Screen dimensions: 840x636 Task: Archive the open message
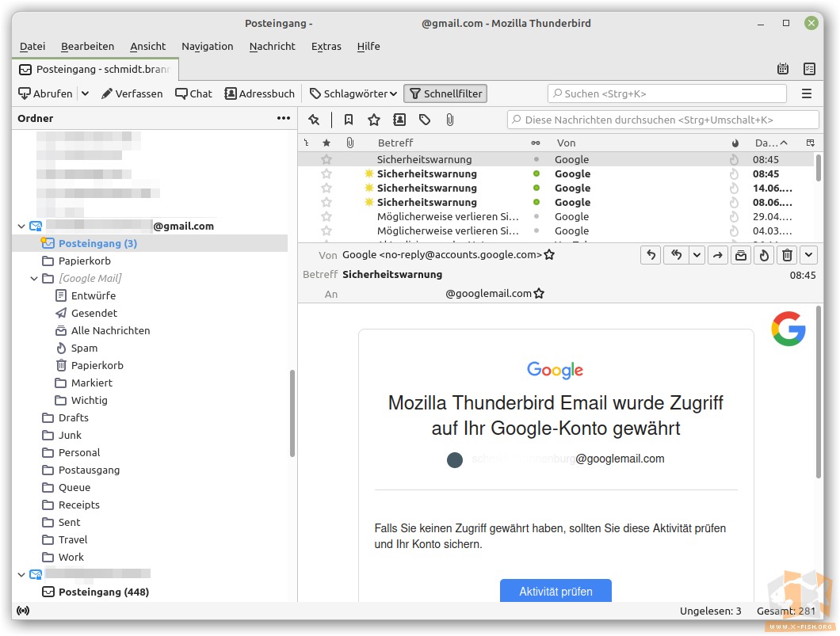click(741, 255)
